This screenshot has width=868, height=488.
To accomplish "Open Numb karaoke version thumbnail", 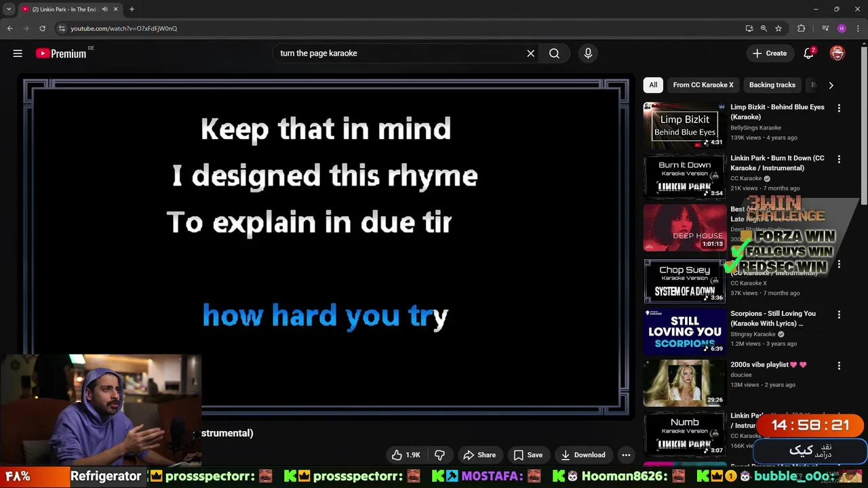I will coord(684,434).
